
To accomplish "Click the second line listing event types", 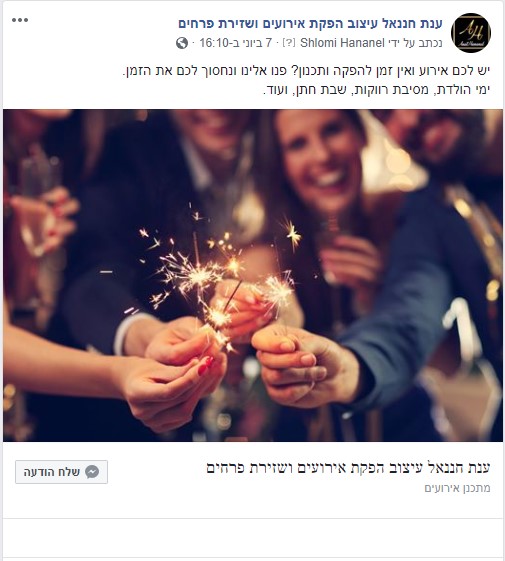I will coord(376,89).
